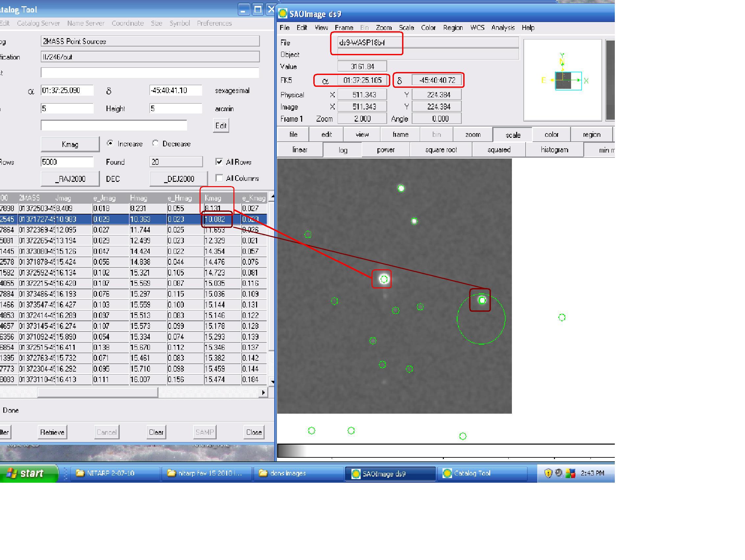Click the 'color' buttonbar tab in ds9
This screenshot has width=745, height=560.
click(551, 134)
